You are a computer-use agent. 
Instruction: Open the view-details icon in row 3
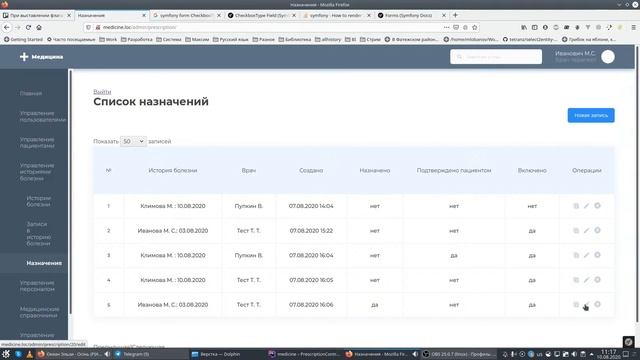pos(576,255)
